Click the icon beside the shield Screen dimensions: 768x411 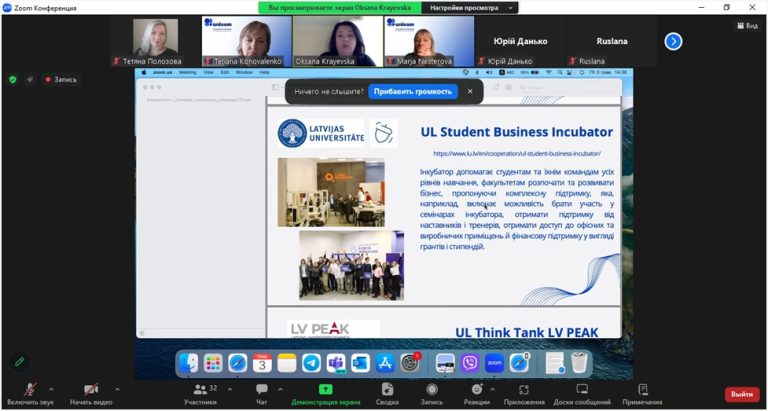point(30,79)
